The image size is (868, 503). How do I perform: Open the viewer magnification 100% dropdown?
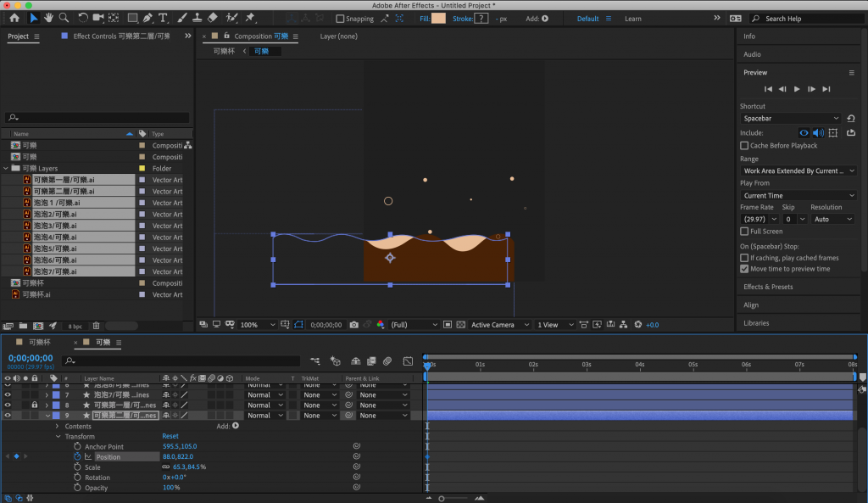coord(258,325)
